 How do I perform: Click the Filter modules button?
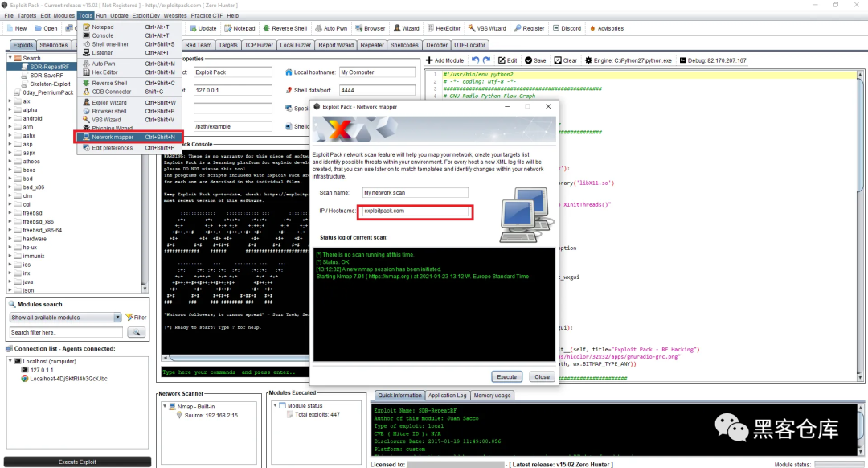136,318
